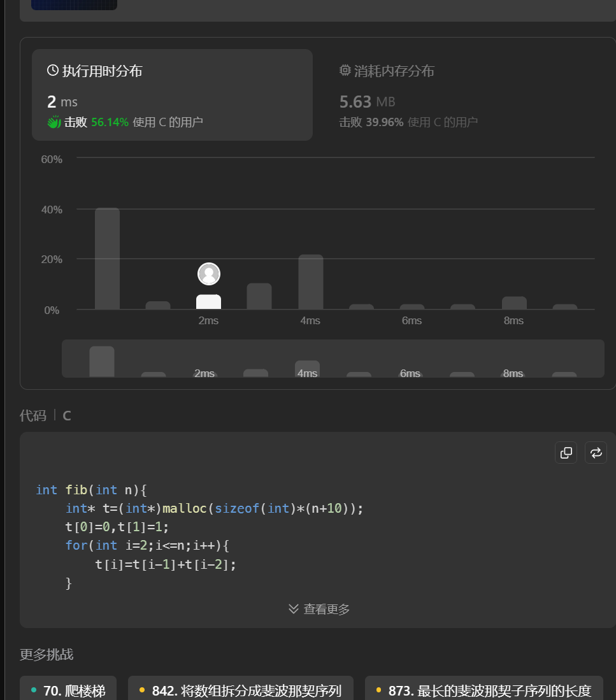Click the dark blue thumbnail at top
The height and width of the screenshot is (700, 616).
tap(74, 4)
